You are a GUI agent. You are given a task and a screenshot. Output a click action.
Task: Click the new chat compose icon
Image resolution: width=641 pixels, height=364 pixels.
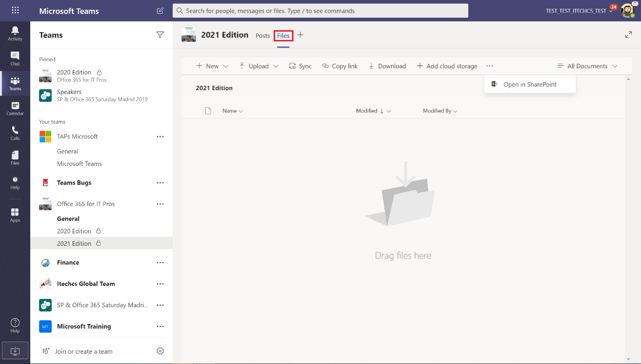point(160,11)
